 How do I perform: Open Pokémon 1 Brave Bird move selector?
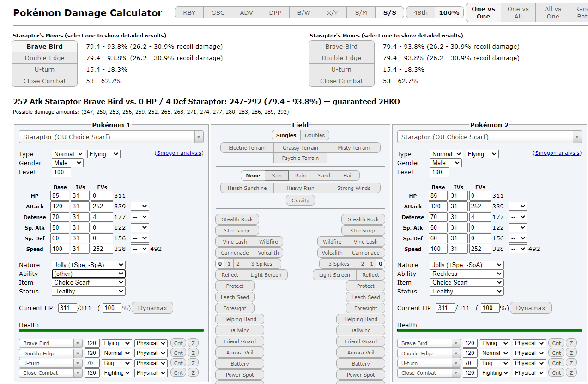pos(51,343)
